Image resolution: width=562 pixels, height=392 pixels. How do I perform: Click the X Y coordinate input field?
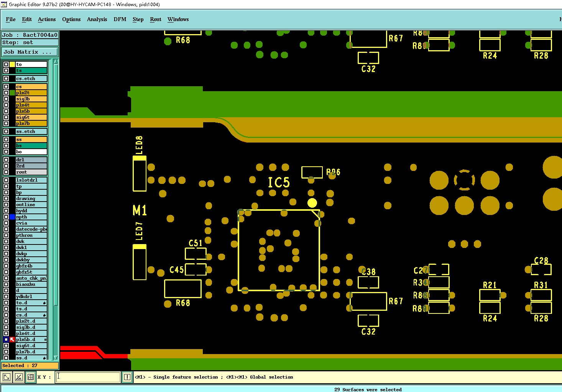pyautogui.click(x=88, y=377)
